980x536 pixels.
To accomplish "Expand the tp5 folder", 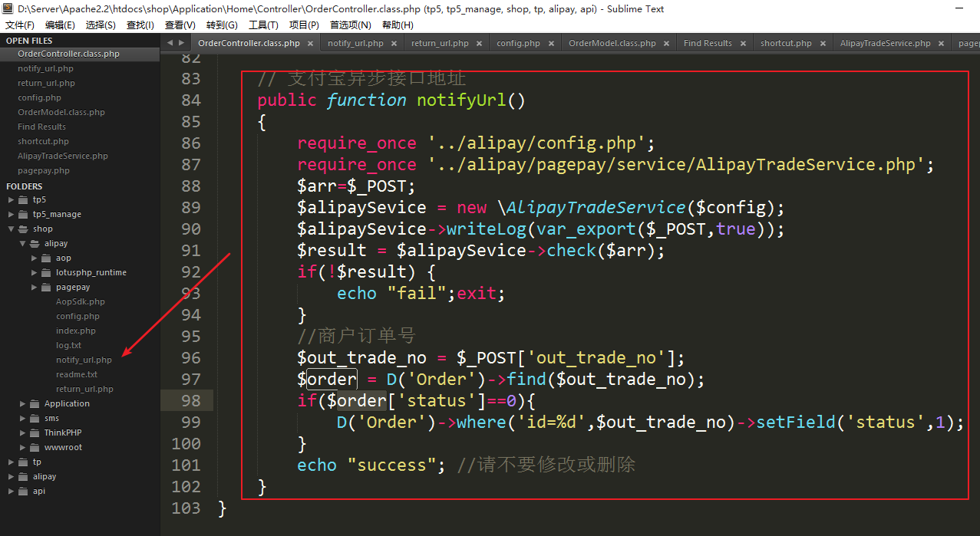I will click(x=11, y=200).
